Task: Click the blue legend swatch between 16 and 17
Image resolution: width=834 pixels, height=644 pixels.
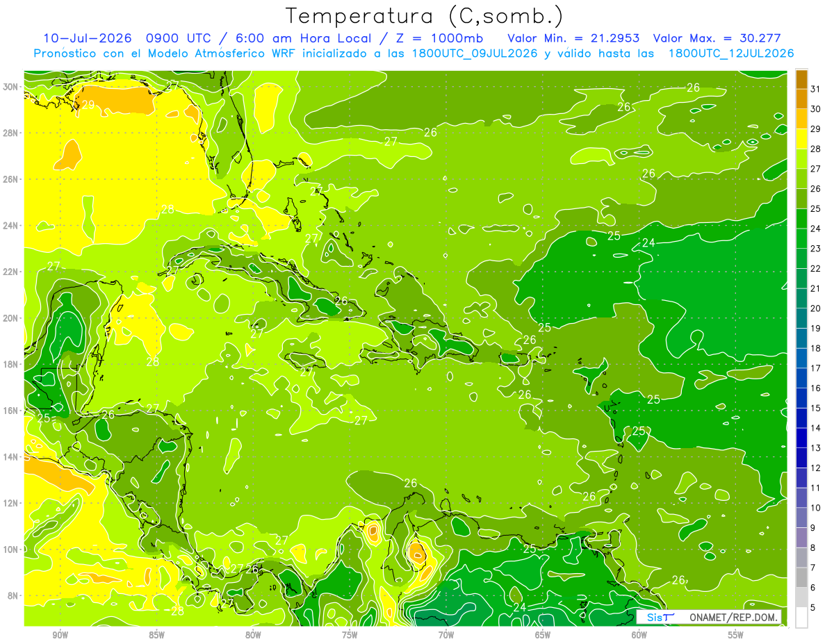Action: (801, 379)
